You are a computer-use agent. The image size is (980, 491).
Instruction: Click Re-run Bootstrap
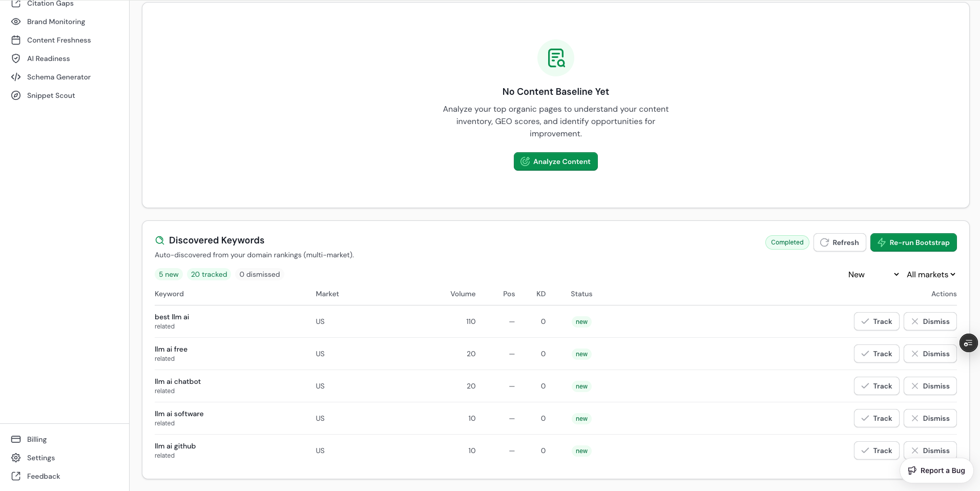[x=914, y=242]
